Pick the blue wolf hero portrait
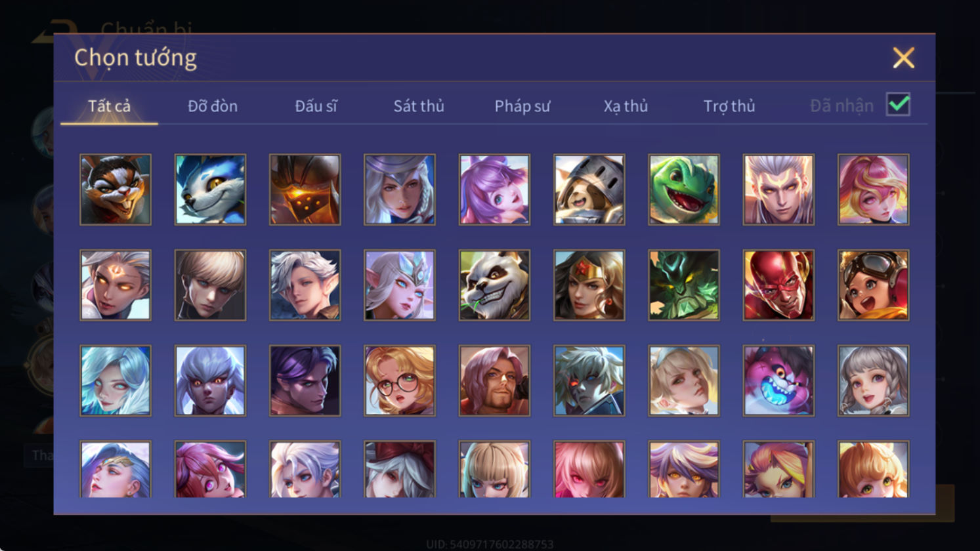Screen dimensions: 980x551 [x=210, y=190]
